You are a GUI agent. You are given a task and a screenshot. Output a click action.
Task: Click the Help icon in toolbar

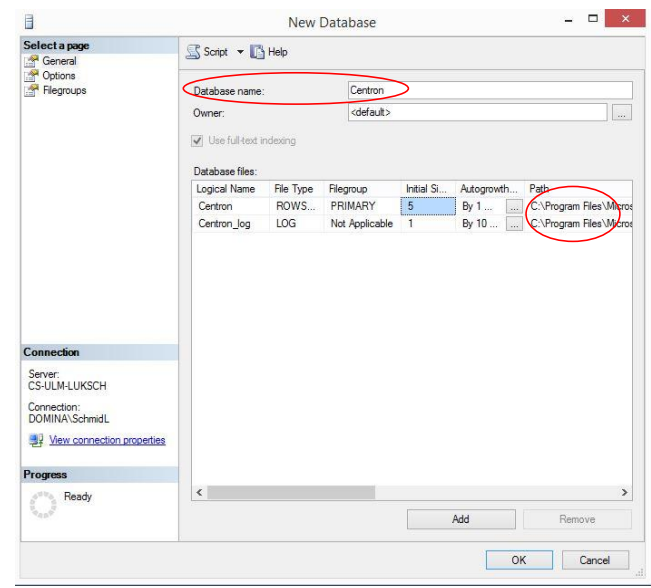[258, 52]
